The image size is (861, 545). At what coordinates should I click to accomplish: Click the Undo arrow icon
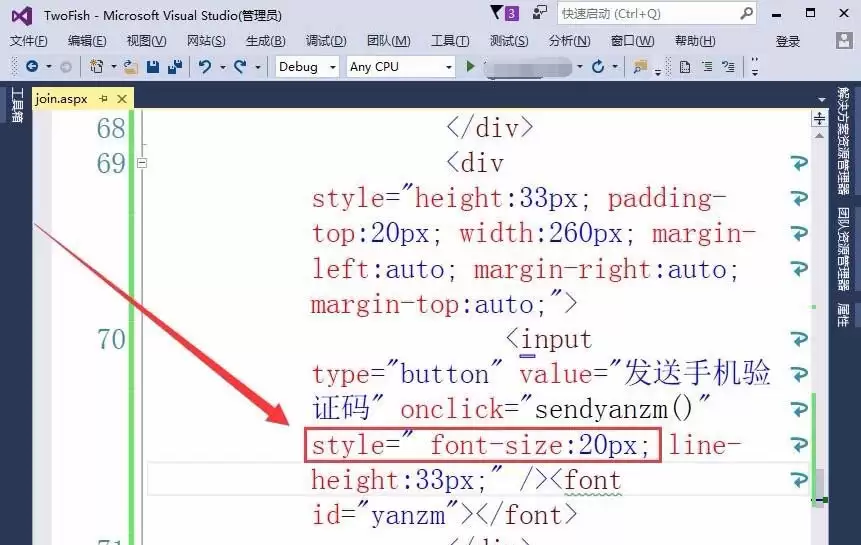click(205, 67)
